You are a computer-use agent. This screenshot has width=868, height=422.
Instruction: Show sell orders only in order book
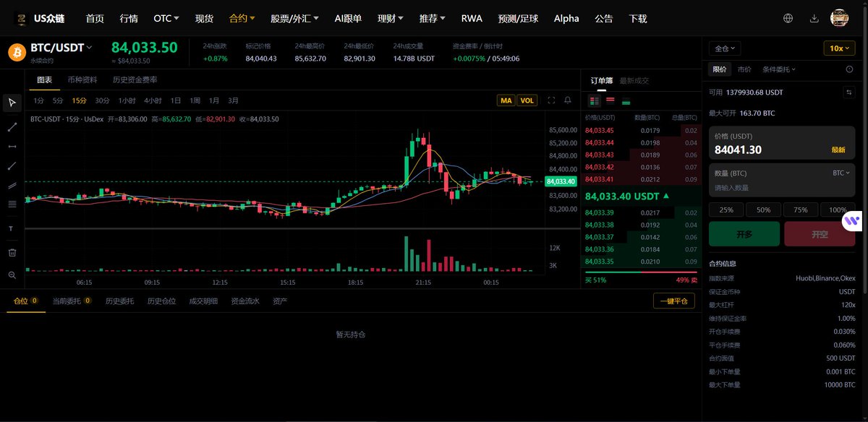pyautogui.click(x=610, y=101)
